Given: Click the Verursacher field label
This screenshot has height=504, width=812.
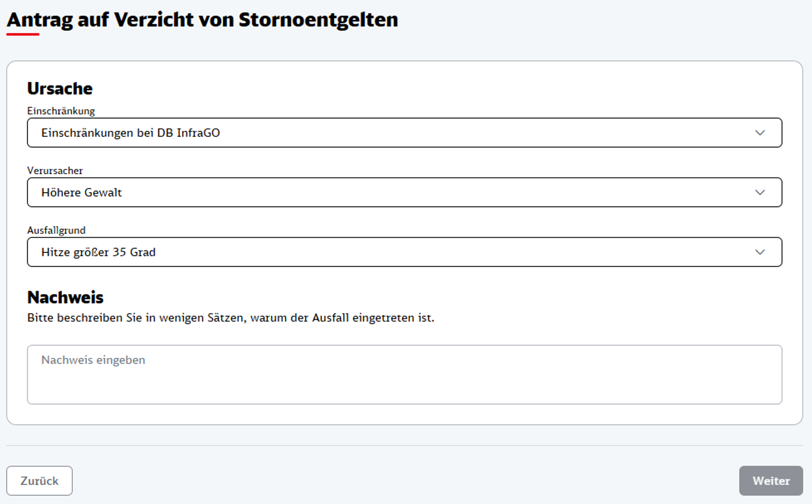Looking at the screenshot, I should pos(55,170).
